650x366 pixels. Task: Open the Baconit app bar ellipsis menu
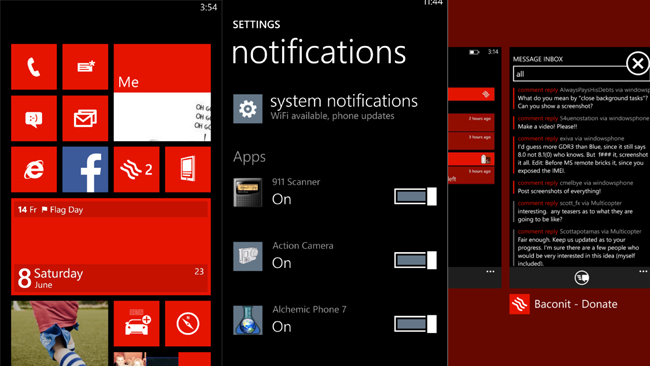point(643,271)
